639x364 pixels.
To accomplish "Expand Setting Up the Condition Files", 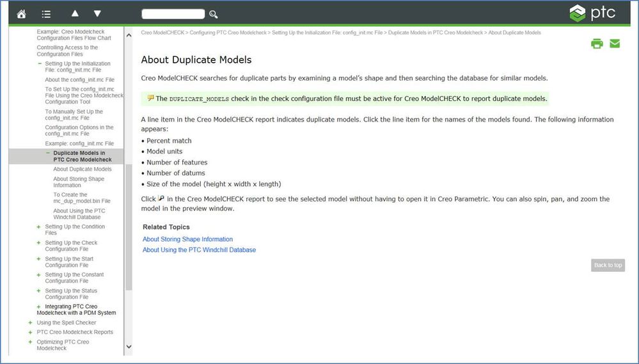I will (x=39, y=227).
